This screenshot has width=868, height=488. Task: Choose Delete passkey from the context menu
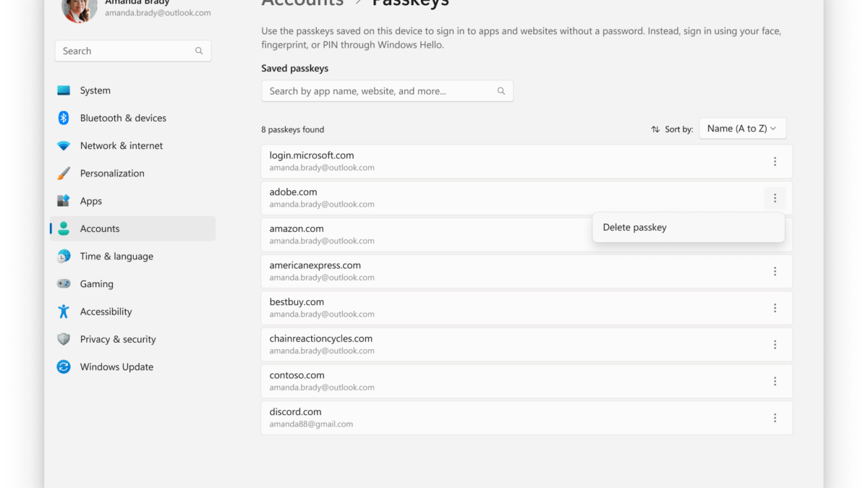[688, 227]
